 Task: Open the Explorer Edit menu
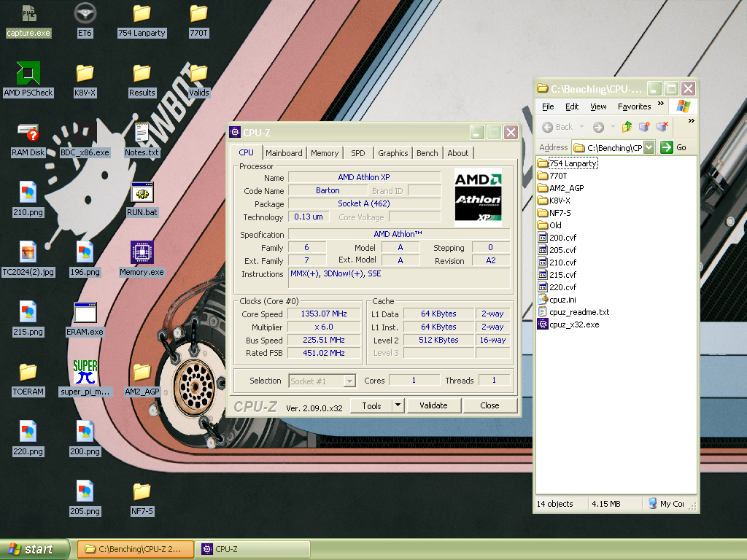click(x=572, y=106)
